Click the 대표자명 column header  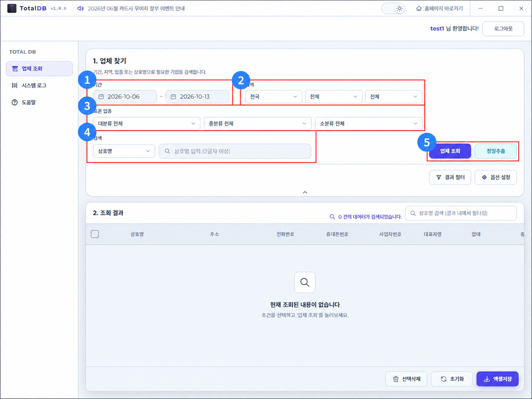433,234
